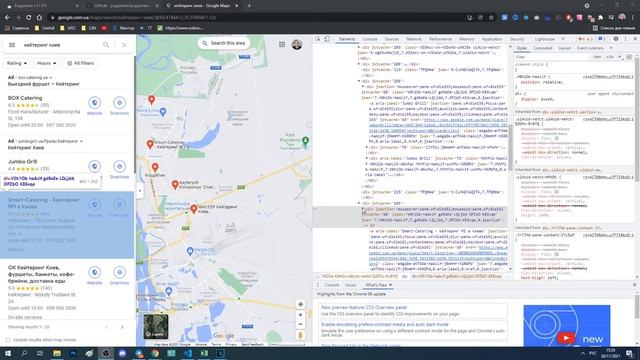Open the All filters button
The width and height of the screenshot is (640, 360).
coord(80,63)
